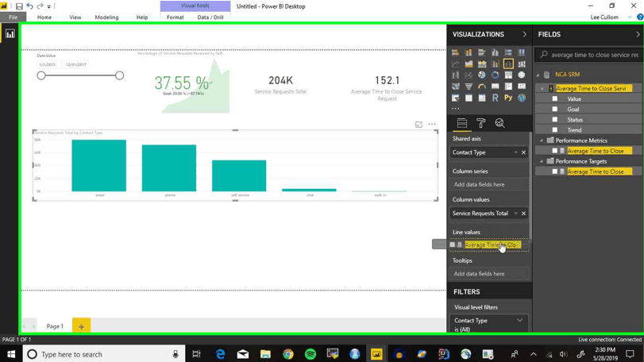Open the Fields well tab icon
644x362 pixels.
[462, 123]
